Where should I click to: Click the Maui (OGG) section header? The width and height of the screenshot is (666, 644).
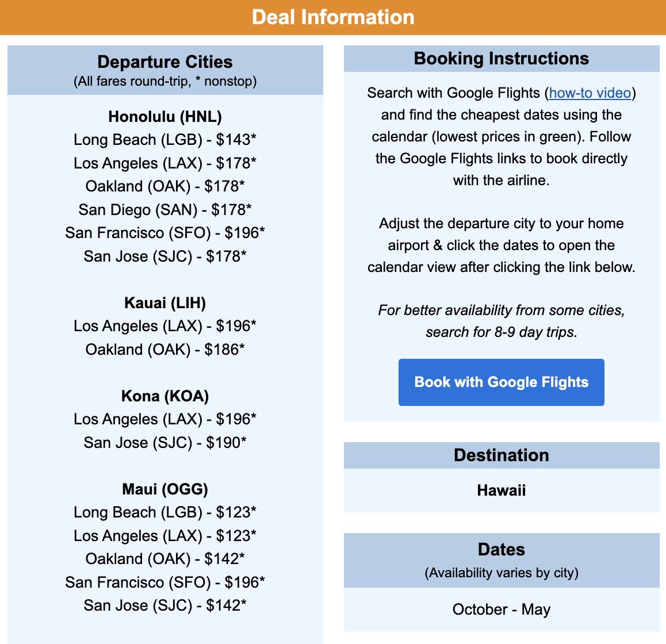point(164,489)
